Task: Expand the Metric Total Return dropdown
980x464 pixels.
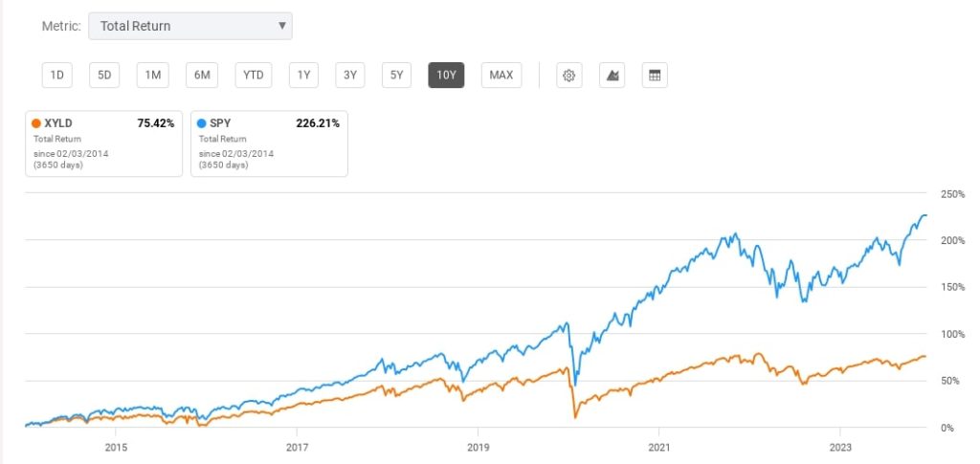Action: click(189, 26)
